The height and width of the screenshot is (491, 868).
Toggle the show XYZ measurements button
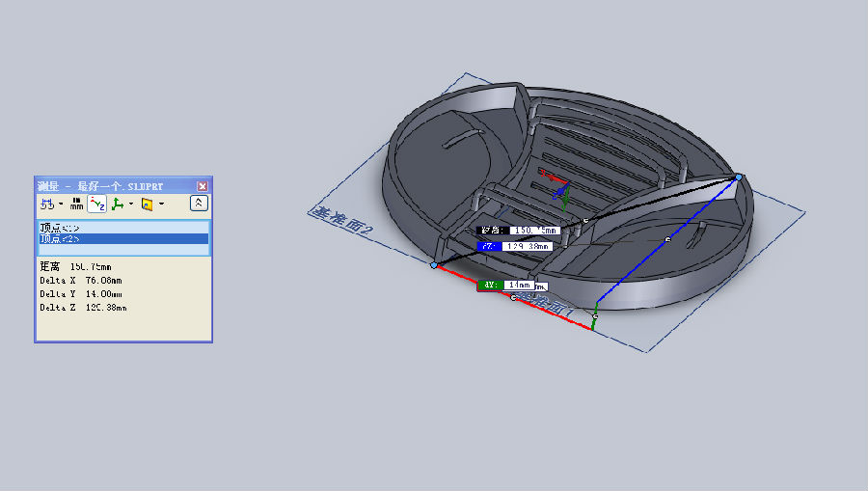(x=97, y=204)
